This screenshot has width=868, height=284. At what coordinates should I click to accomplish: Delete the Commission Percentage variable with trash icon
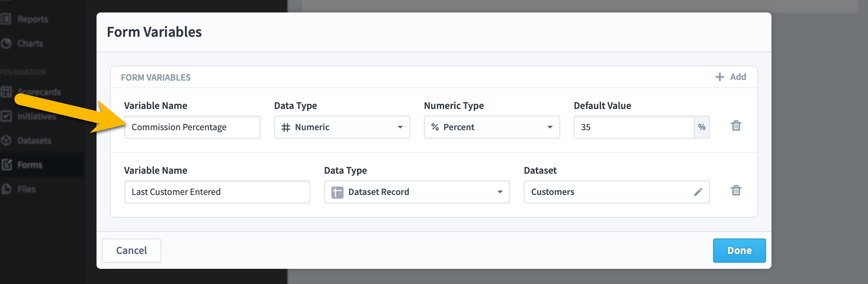coord(736,126)
